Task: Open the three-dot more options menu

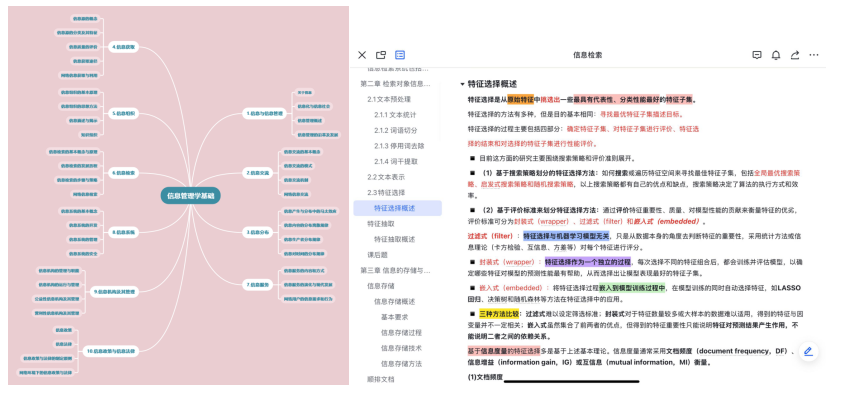Action: [813, 55]
